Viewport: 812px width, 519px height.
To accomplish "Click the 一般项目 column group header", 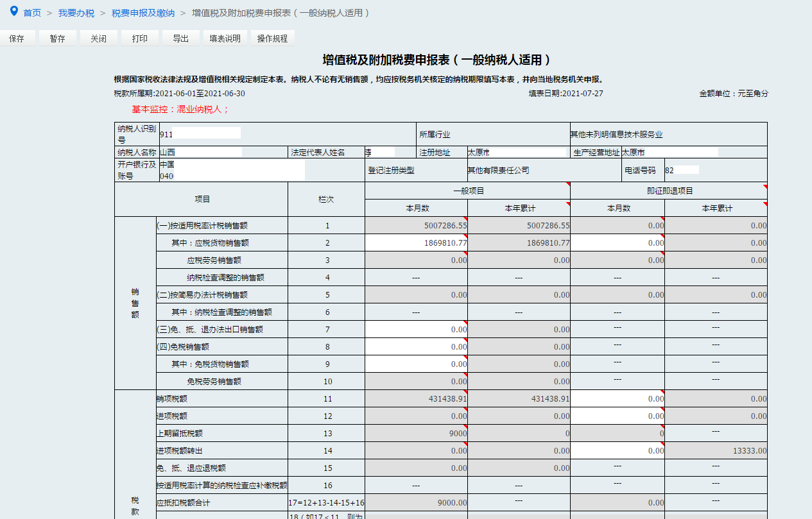I will (467, 191).
